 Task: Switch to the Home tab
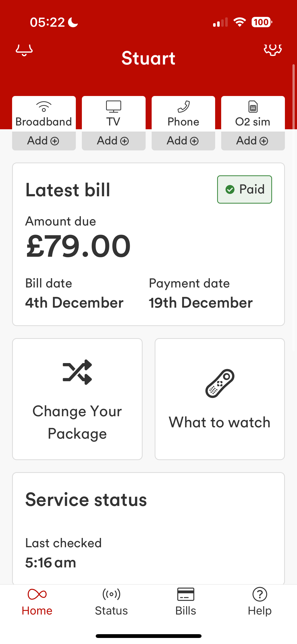37,602
